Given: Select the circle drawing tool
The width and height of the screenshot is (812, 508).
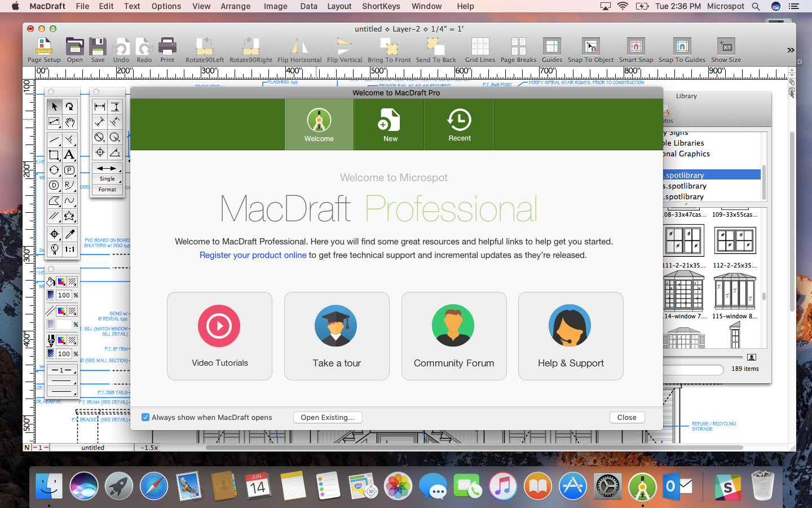Looking at the screenshot, I should coord(54,170).
